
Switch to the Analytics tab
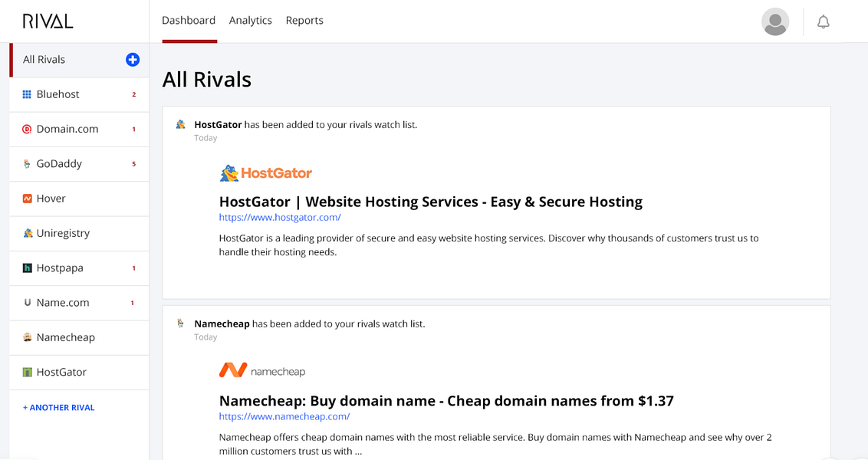[250, 21]
